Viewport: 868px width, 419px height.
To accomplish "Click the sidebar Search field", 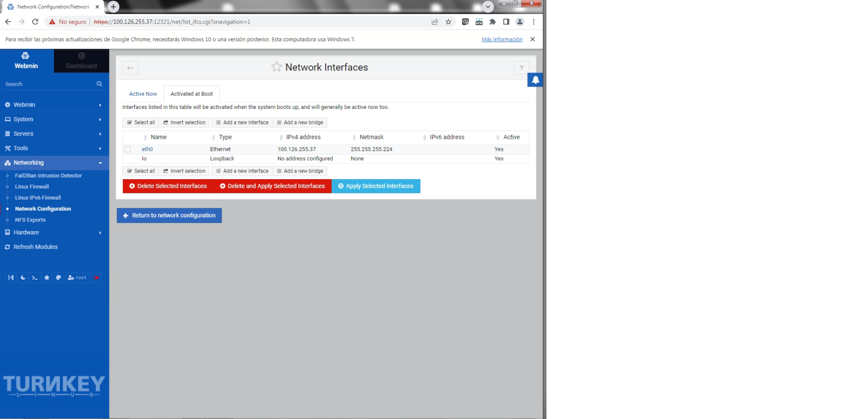I will (x=48, y=84).
